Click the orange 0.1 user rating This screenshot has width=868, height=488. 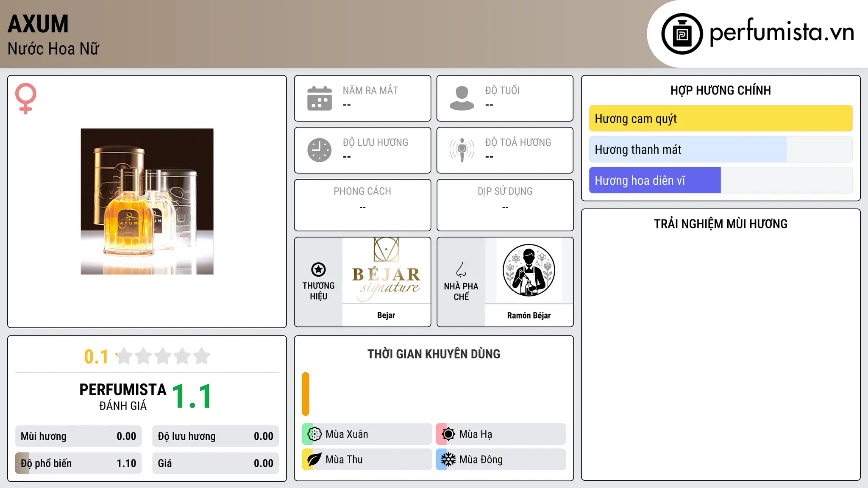coord(96,357)
